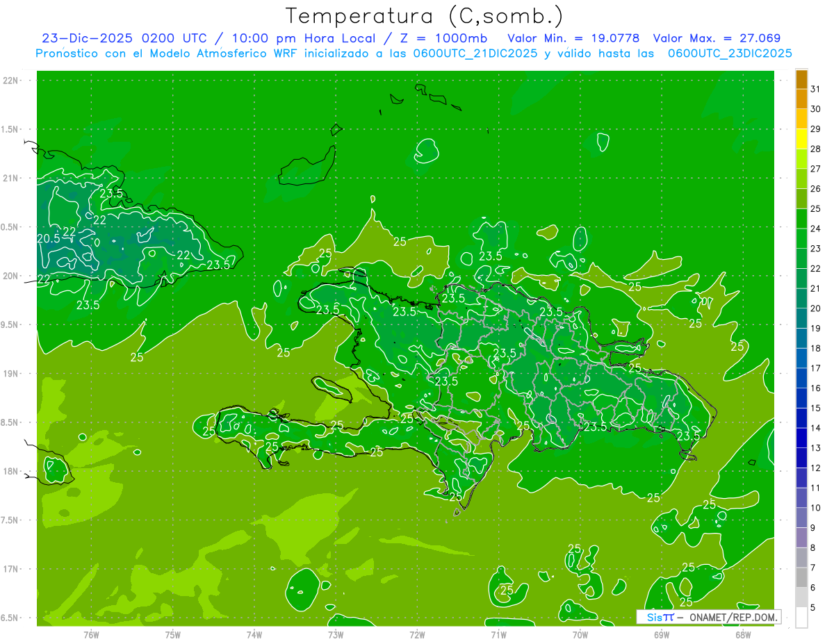
Task: Select the lime swatch between legend 27 and 28
Action: click(801, 158)
